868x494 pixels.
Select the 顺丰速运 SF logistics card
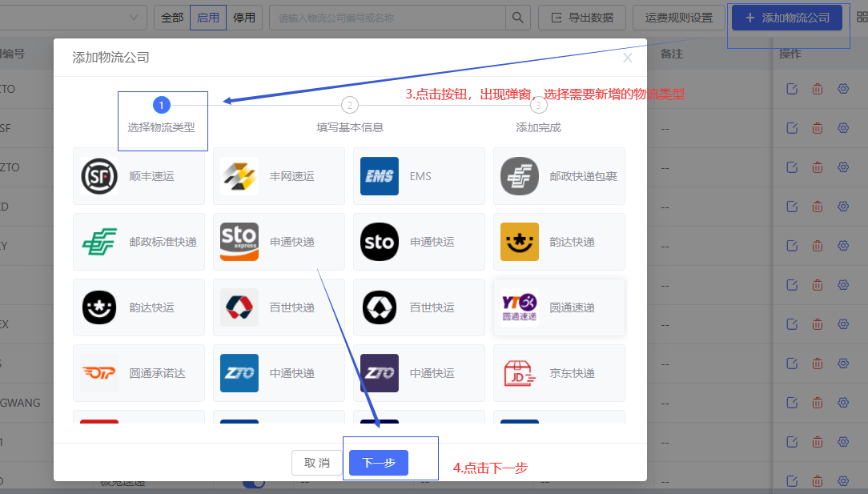tap(139, 176)
